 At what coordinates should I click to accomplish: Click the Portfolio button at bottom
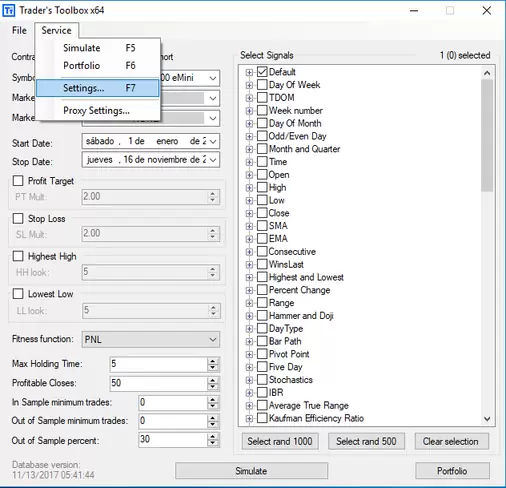pyautogui.click(x=452, y=471)
